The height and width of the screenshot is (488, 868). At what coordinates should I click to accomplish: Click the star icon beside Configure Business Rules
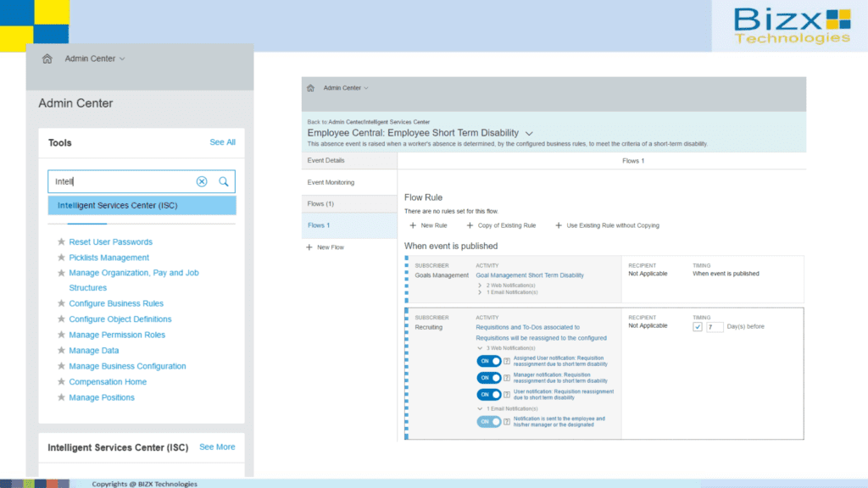click(61, 303)
